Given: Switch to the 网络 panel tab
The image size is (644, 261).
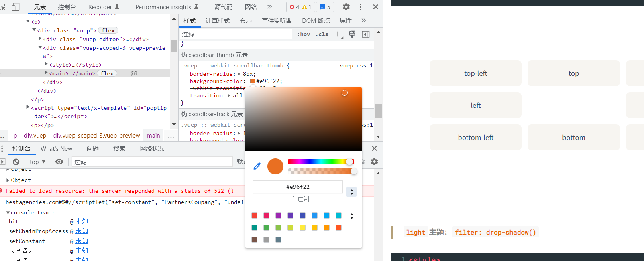Looking at the screenshot, I should tap(251, 7).
